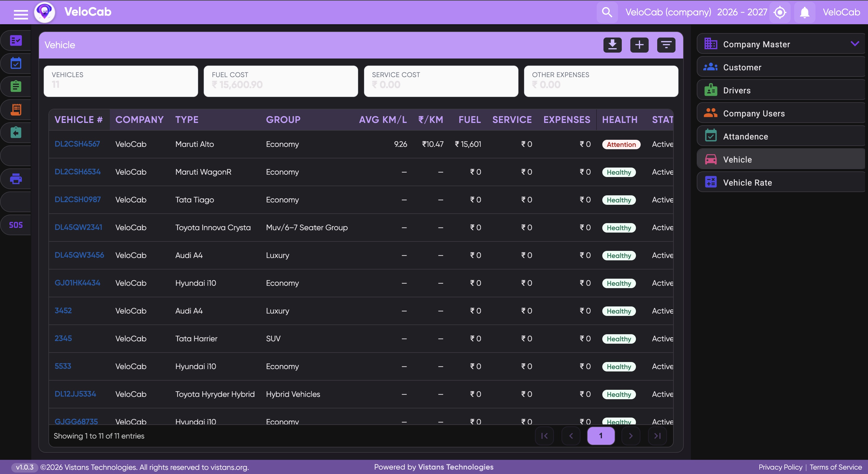This screenshot has width=868, height=474.
Task: Click the VEHICLES summary card
Action: [121, 81]
